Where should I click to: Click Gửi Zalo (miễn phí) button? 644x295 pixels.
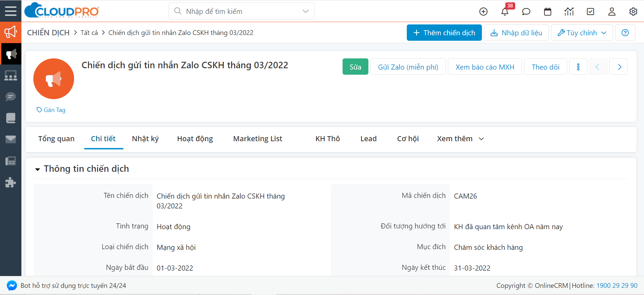[408, 67]
